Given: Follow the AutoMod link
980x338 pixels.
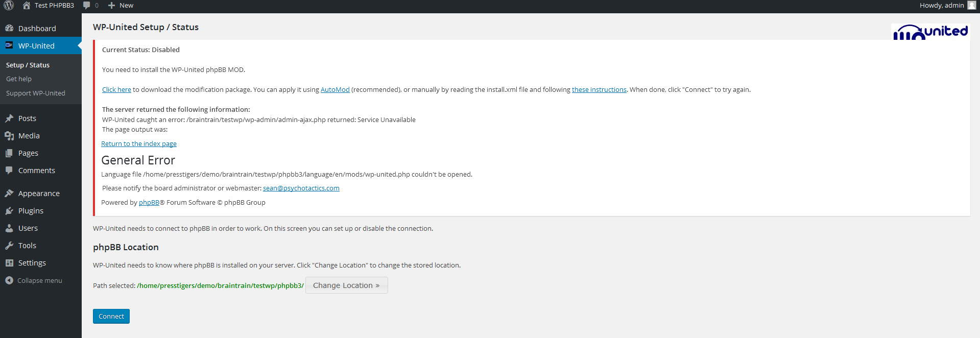Looking at the screenshot, I should pyautogui.click(x=335, y=90).
